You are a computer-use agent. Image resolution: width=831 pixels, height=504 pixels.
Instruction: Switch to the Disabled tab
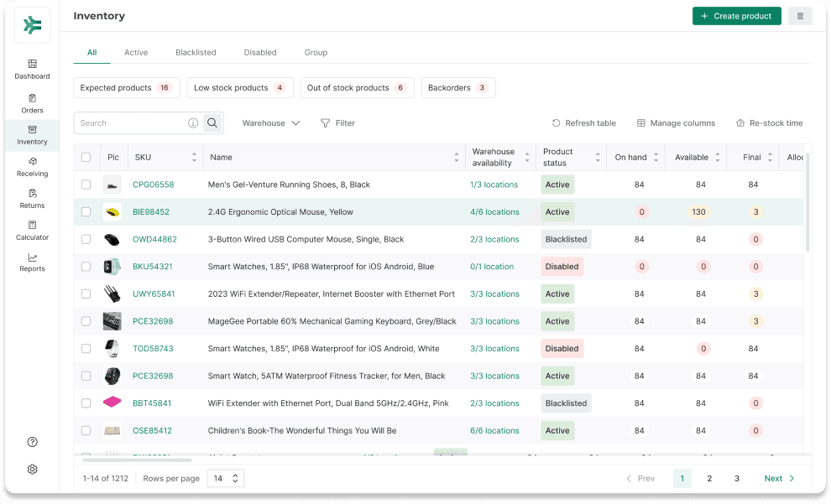point(260,53)
